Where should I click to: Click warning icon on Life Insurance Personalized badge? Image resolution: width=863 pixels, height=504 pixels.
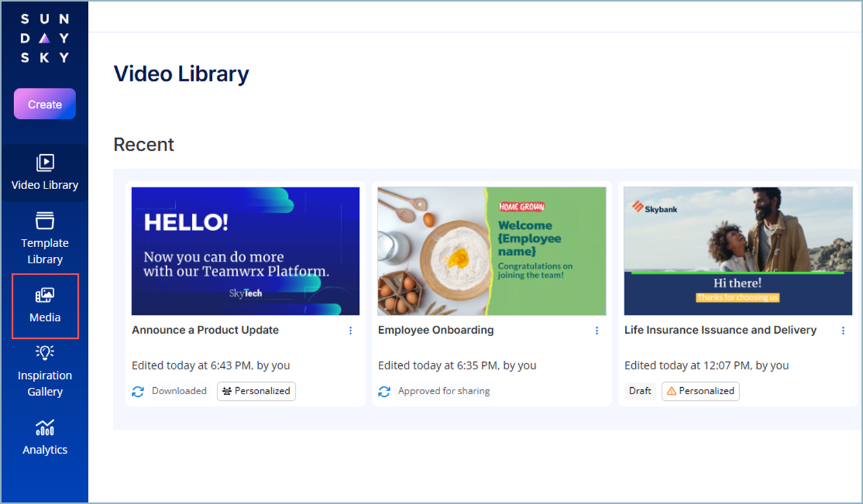pyautogui.click(x=671, y=391)
